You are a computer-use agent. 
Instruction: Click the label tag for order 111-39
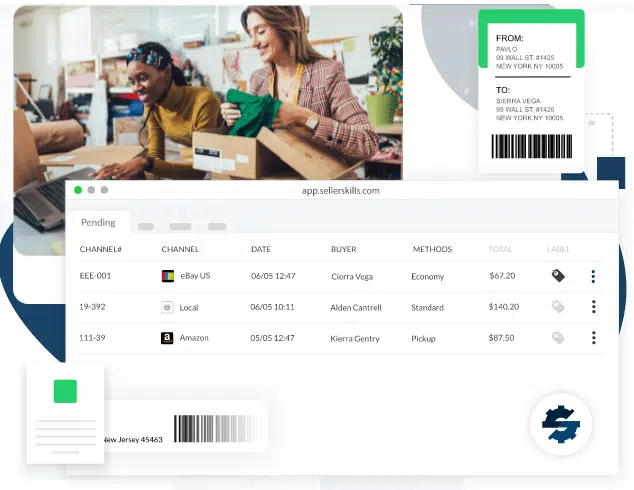tap(558, 338)
